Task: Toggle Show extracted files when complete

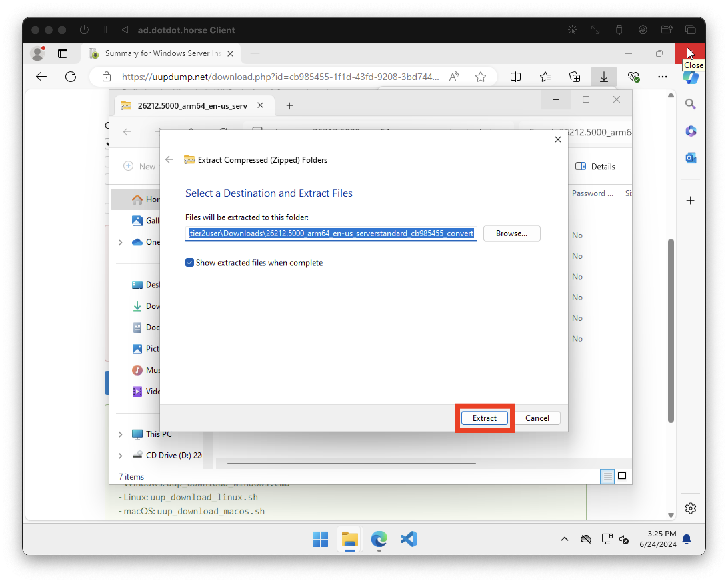Action: [189, 262]
